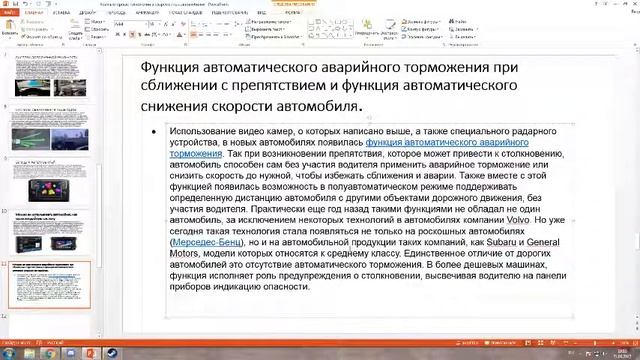Open the Переходы ribbon tab
This screenshot has width=640, height=360.
(x=116, y=13)
